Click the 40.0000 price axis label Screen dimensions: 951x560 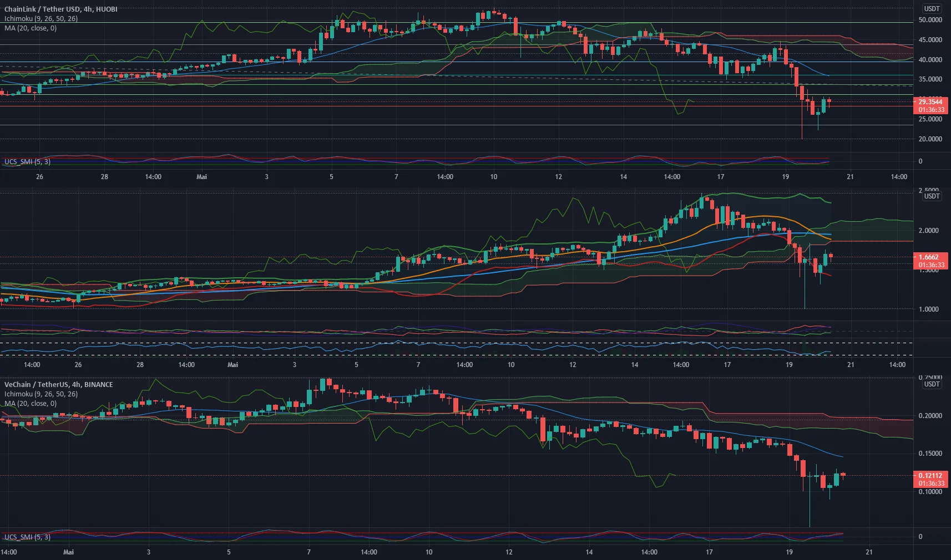pos(930,60)
